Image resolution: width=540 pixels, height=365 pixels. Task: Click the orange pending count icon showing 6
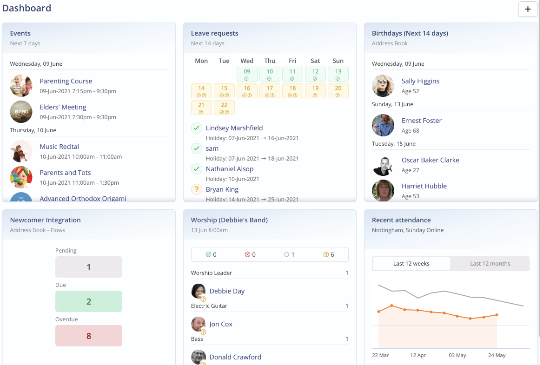(x=325, y=254)
